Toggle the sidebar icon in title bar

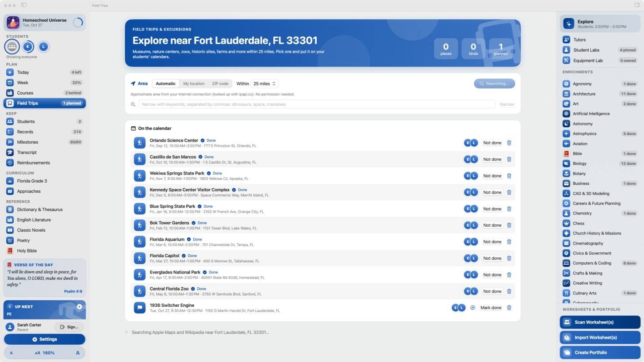[24, 5]
